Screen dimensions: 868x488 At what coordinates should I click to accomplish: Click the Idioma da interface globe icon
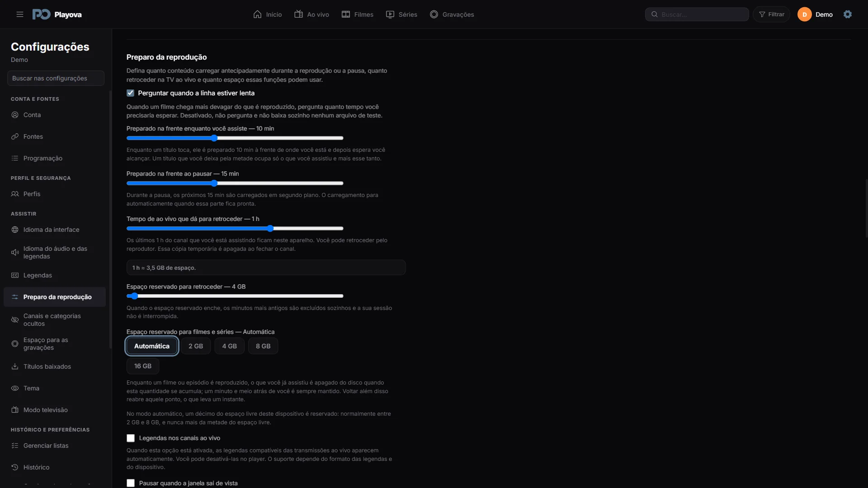click(x=15, y=230)
